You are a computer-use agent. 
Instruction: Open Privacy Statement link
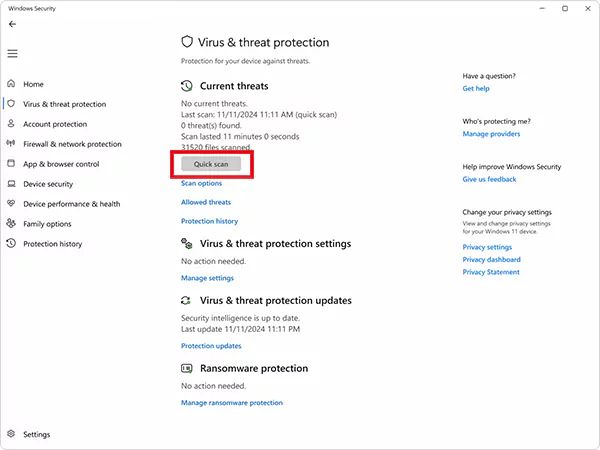tap(491, 272)
